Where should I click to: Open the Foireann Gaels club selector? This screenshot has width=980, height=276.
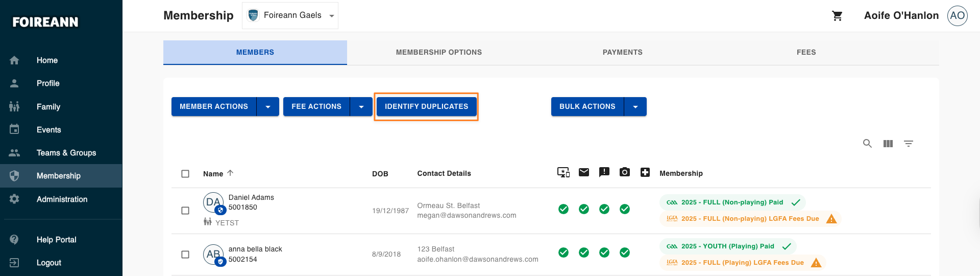pyautogui.click(x=290, y=15)
